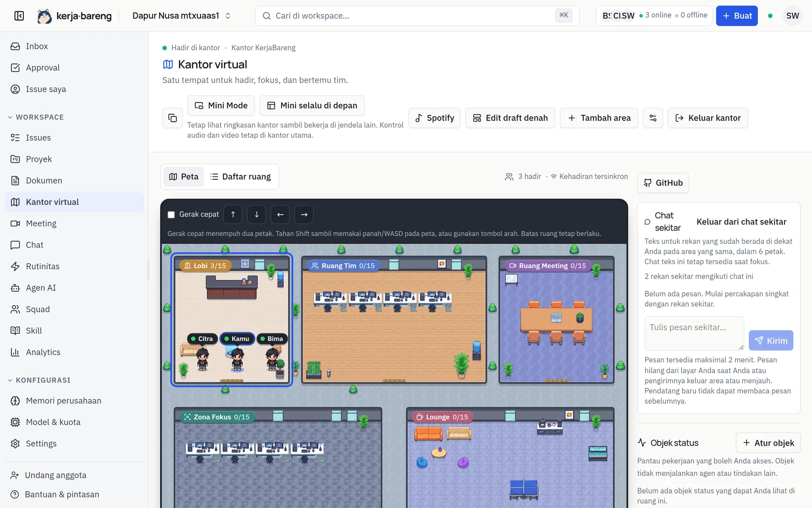The image size is (812, 508).
Task: Open the office settings sliders icon
Action: (x=653, y=118)
